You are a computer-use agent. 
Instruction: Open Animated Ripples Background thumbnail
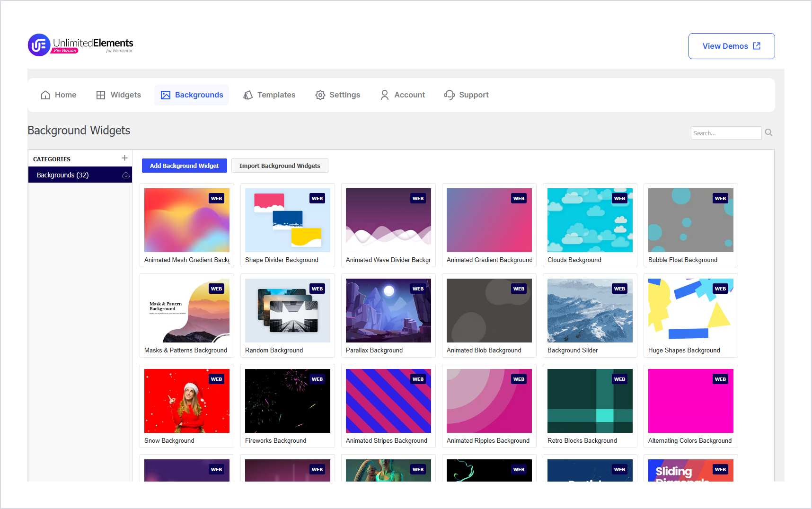[x=489, y=401]
